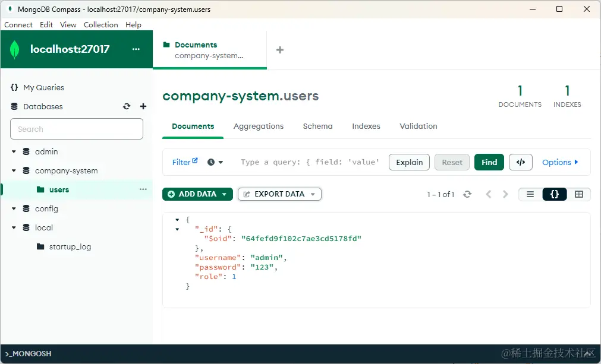Image resolution: width=601 pixels, height=364 pixels.
Task: Collapse the config database tree
Action: [x=14, y=208]
